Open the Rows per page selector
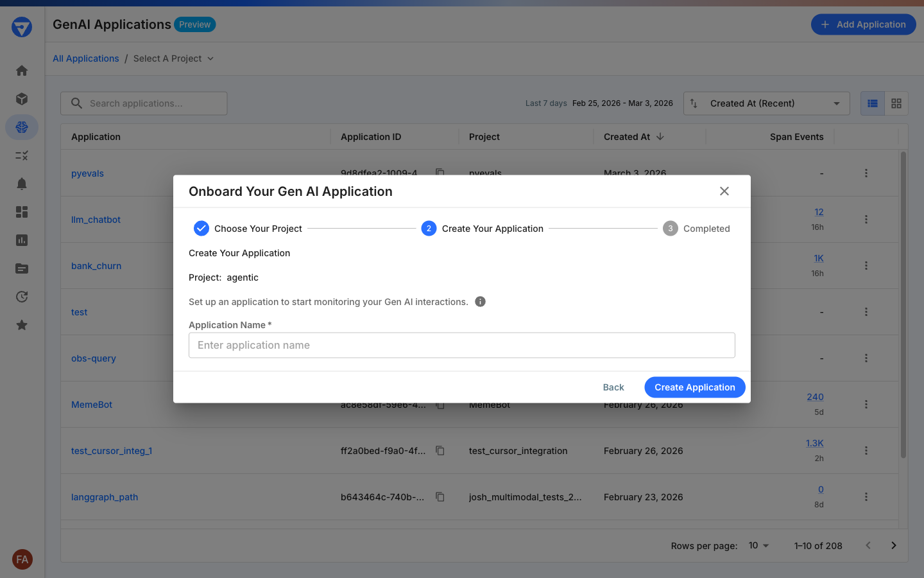The image size is (924, 578). (x=758, y=545)
